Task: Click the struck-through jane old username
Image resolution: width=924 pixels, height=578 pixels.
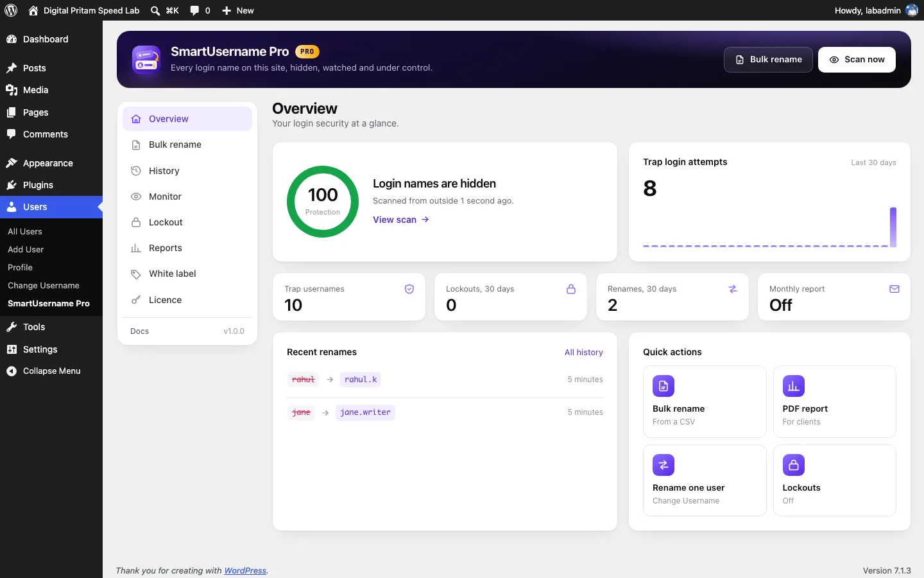Action: 302,412
